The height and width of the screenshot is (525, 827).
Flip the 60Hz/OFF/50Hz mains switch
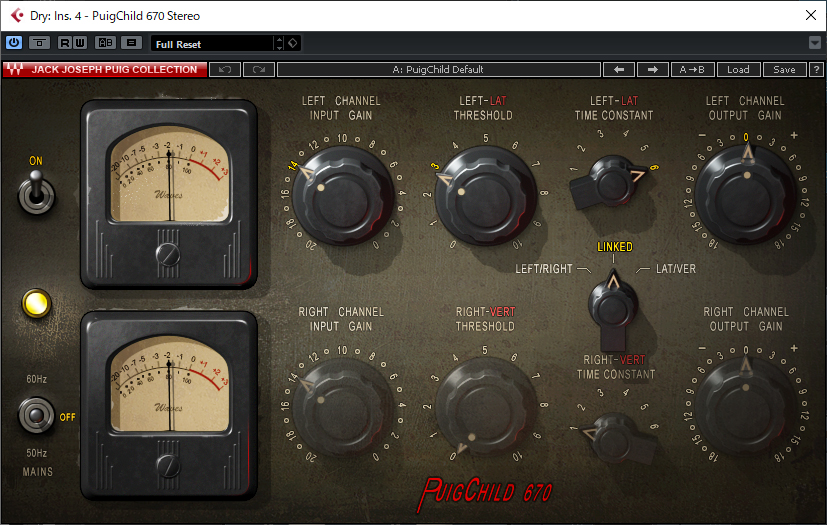coord(36,415)
